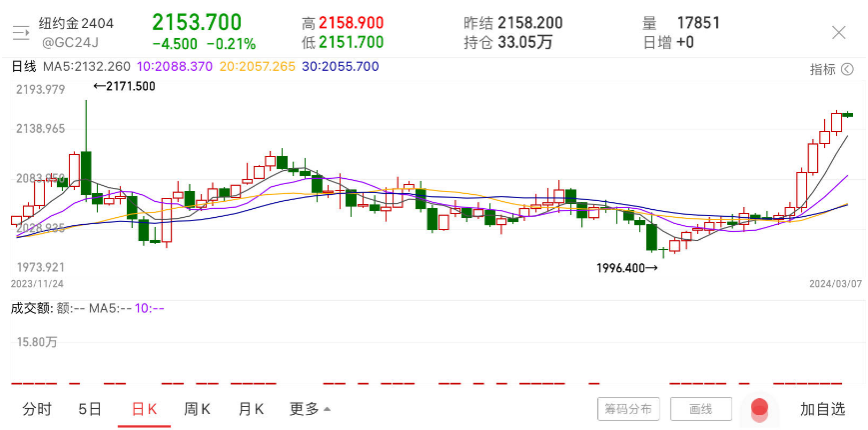Tap the red record dot button
The width and height of the screenshot is (868, 430).
click(x=759, y=408)
